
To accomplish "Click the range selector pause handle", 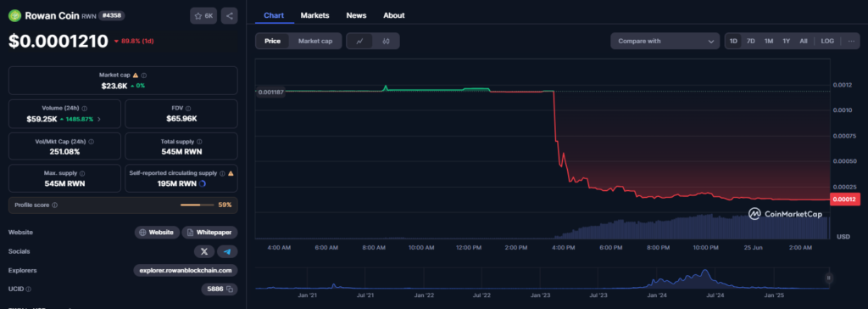I will pos(829,278).
